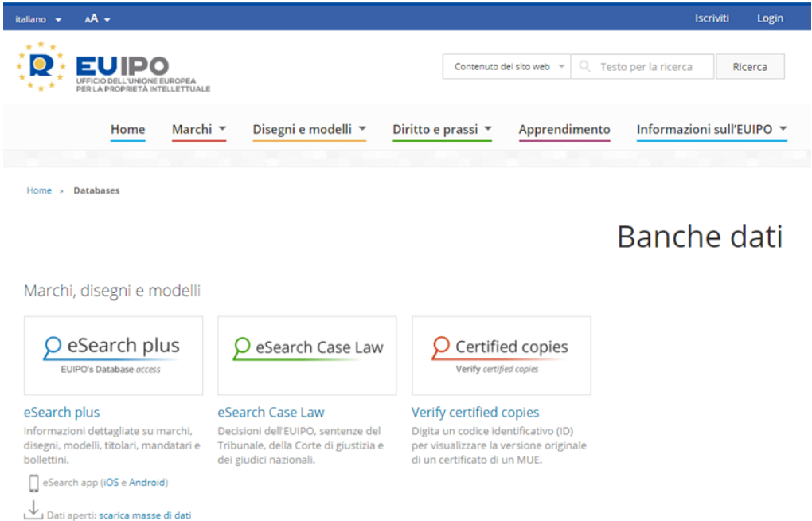Click the eSearch app phone icon
Screen dimensions: 812x521
click(x=33, y=483)
